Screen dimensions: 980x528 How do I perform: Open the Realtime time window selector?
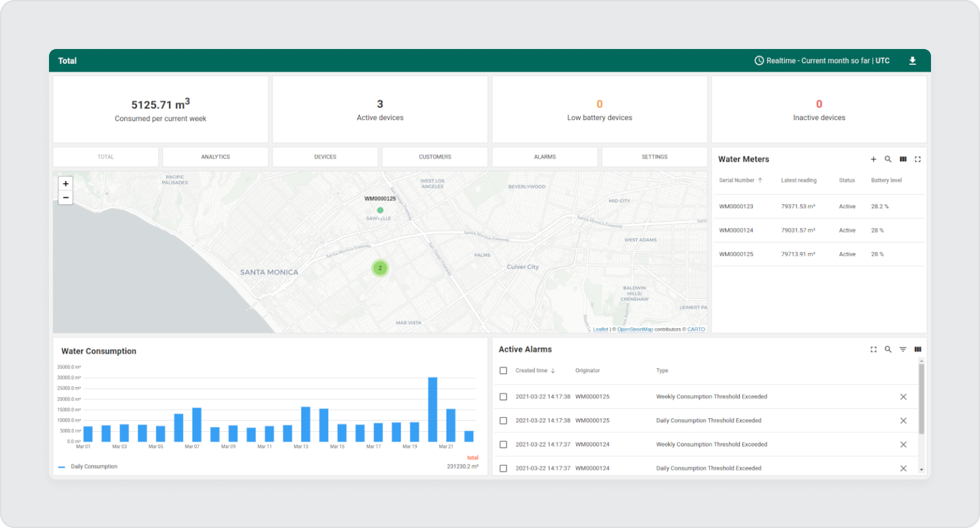coord(822,61)
